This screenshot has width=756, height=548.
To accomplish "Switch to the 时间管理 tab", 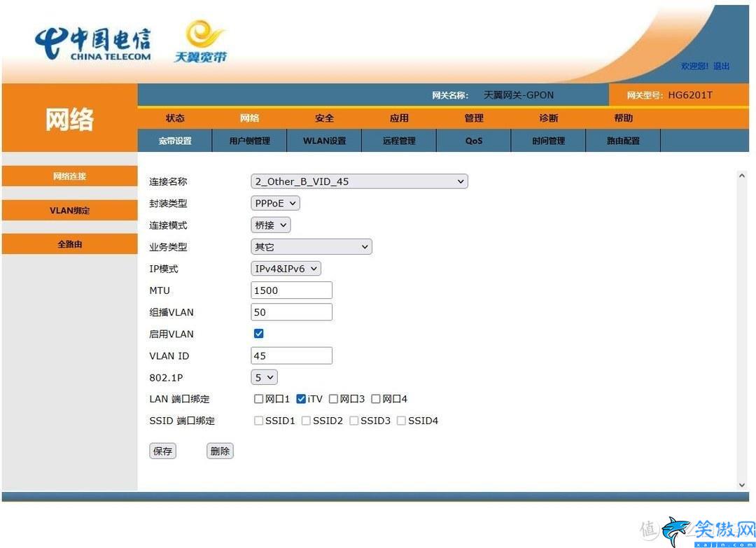I will coord(549,141).
